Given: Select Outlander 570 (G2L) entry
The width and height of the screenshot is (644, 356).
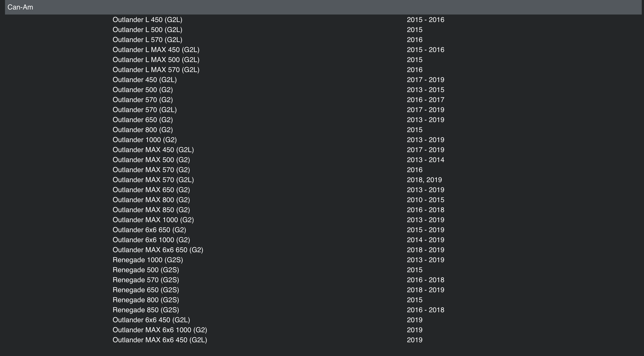Looking at the screenshot, I should 145,110.
